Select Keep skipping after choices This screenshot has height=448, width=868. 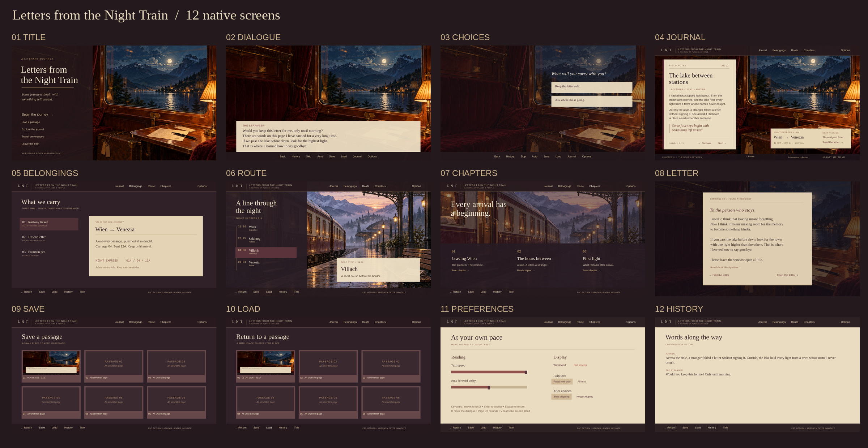point(585,397)
